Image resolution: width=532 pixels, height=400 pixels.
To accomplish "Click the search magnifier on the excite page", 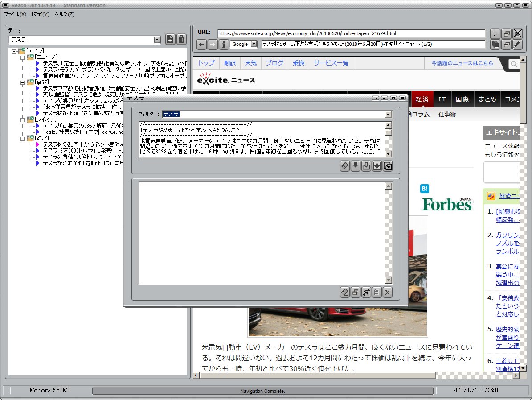I will (x=514, y=64).
